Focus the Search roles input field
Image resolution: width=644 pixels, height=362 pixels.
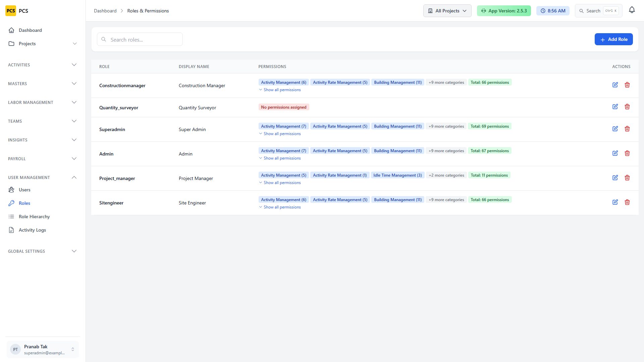tap(140, 39)
